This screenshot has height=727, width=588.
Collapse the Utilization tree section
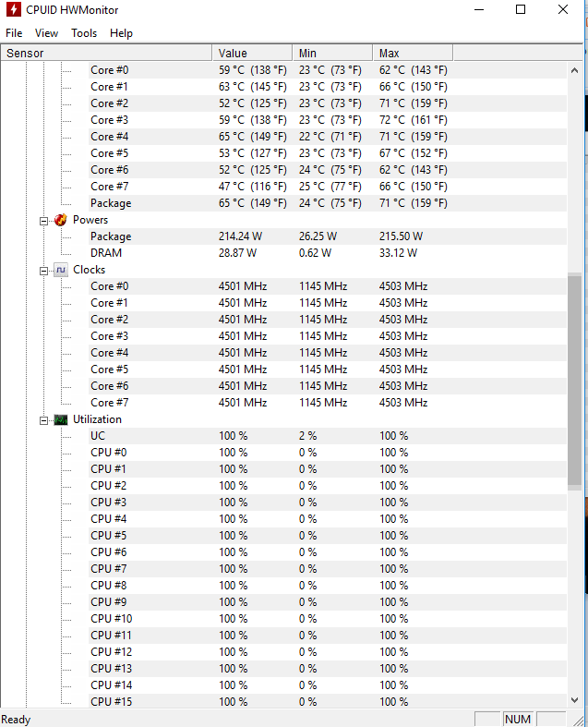[43, 421]
